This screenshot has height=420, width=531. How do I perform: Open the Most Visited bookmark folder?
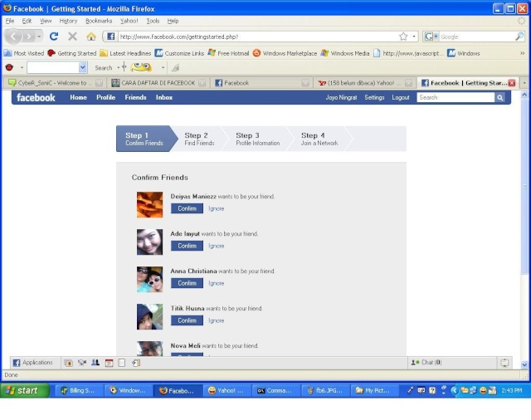tap(24, 53)
